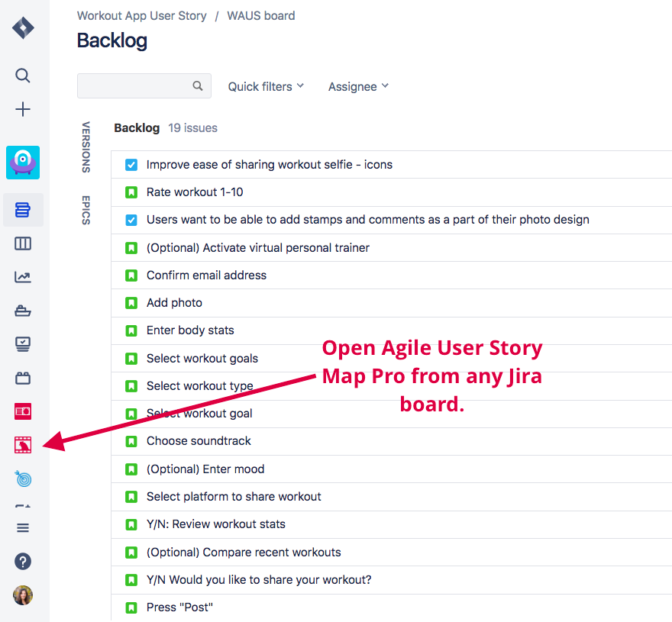Open the user profile avatar
Screen dimensions: 672x622
pos(23,595)
